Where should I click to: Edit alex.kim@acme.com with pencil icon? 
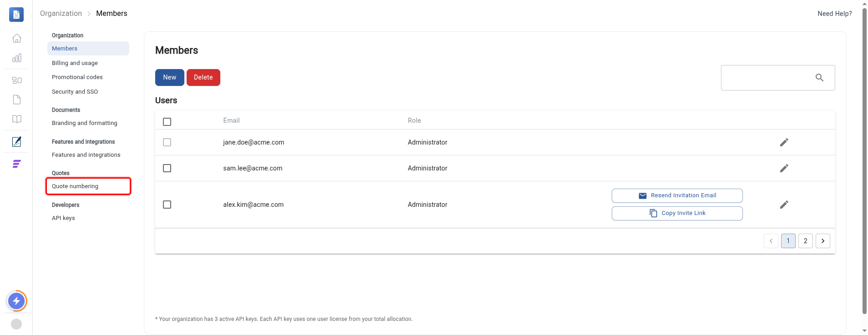784,205
